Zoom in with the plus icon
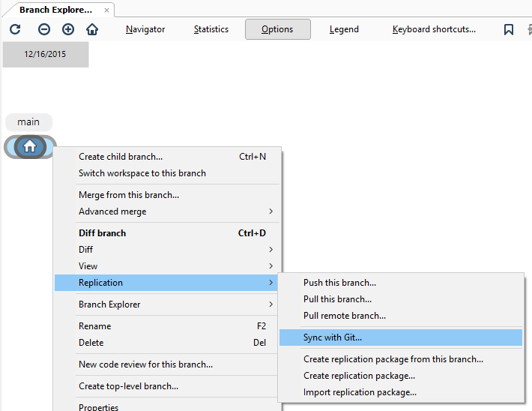 pos(68,29)
